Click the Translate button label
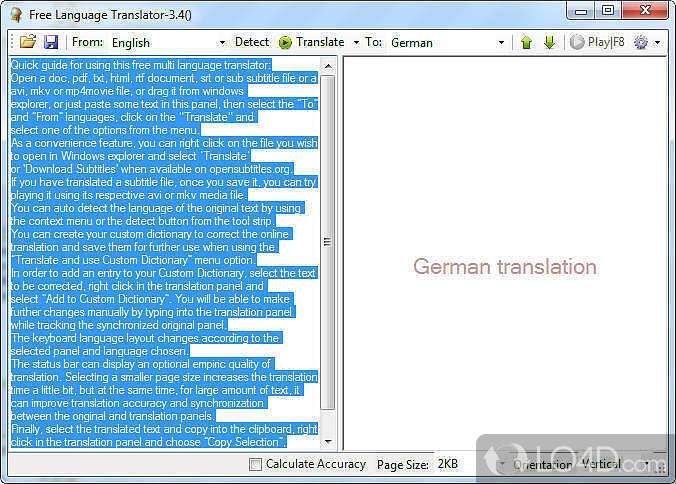Viewport: 676px width, 484px height. [320, 42]
